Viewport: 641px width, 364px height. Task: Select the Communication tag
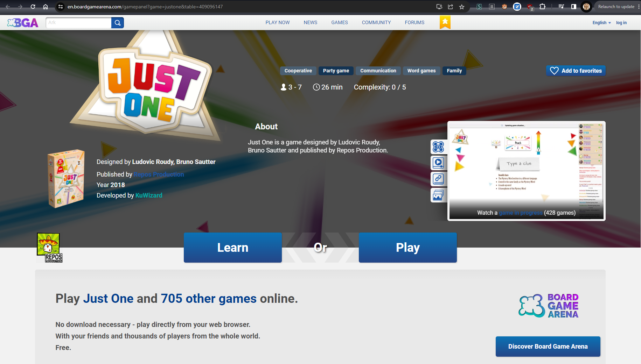(378, 71)
